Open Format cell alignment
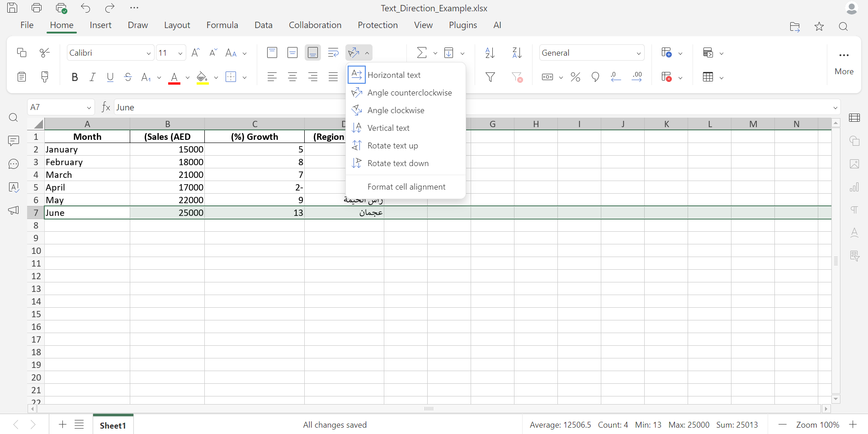 [406, 186]
